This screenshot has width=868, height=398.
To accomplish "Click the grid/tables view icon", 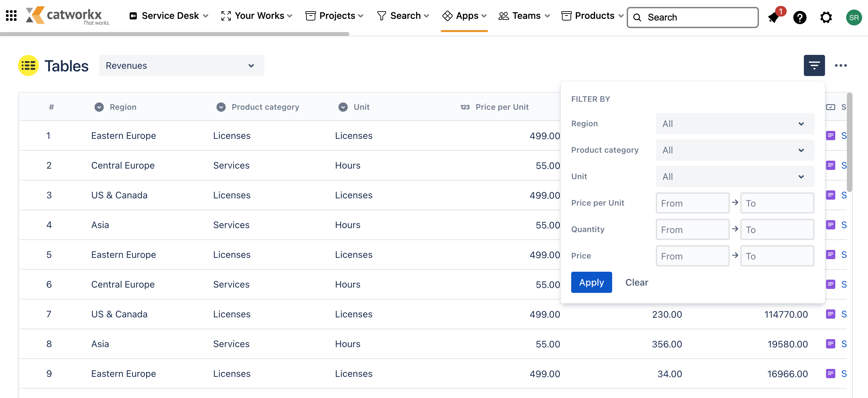I will tap(28, 65).
